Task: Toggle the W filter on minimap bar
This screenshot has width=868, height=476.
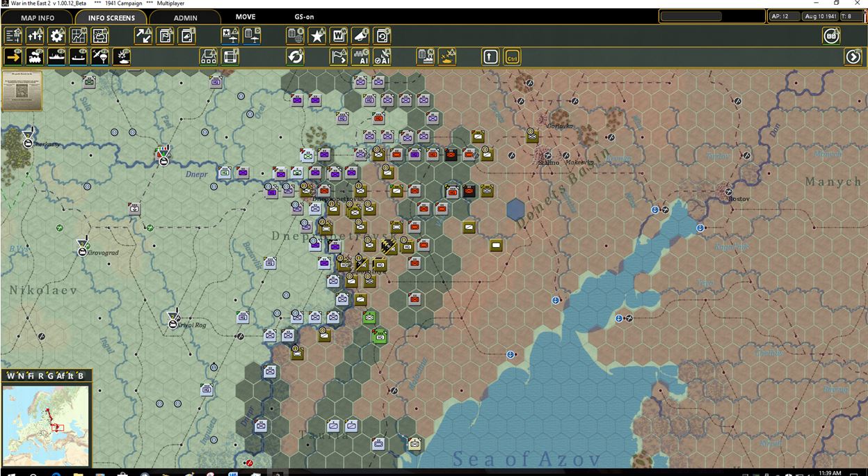Action: click(x=10, y=376)
